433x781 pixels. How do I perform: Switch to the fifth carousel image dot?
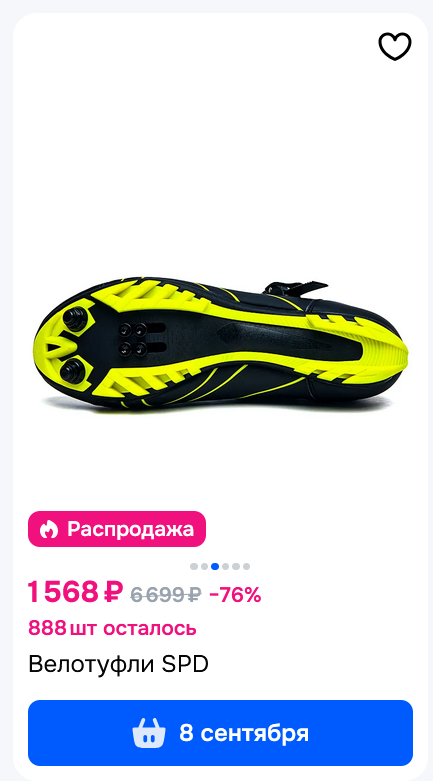(x=236, y=566)
